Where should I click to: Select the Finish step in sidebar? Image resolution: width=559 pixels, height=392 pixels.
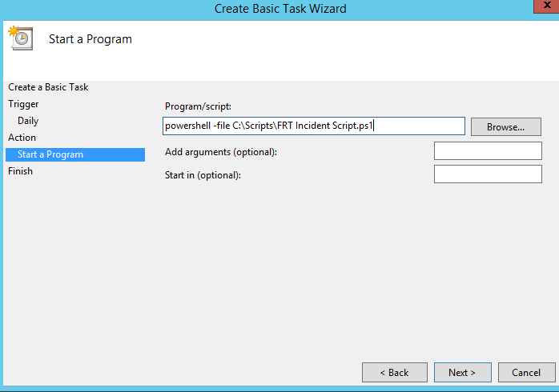[x=20, y=171]
